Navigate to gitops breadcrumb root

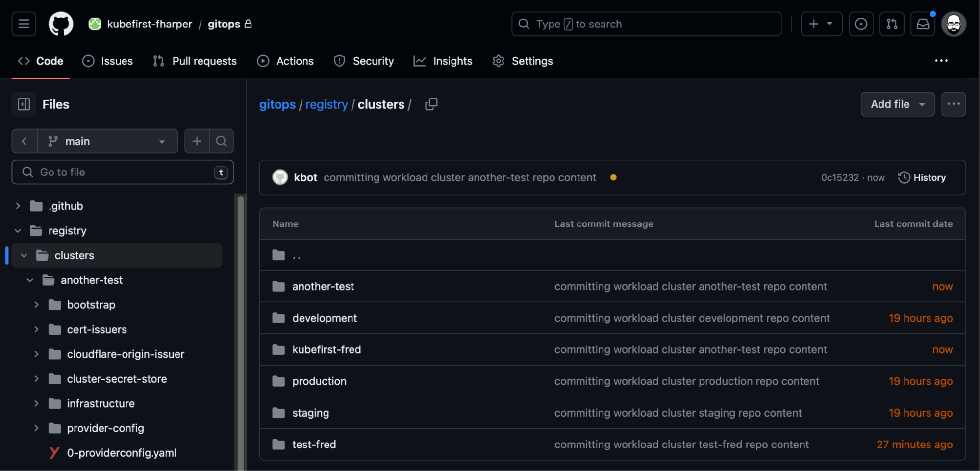[277, 104]
